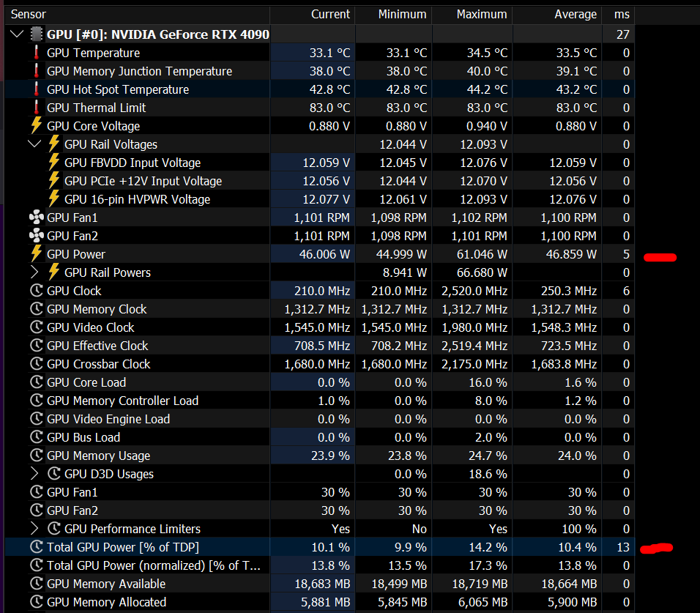This screenshot has height=613, width=700.
Task: Expand the GPU D3D Usages group
Action: click(34, 473)
